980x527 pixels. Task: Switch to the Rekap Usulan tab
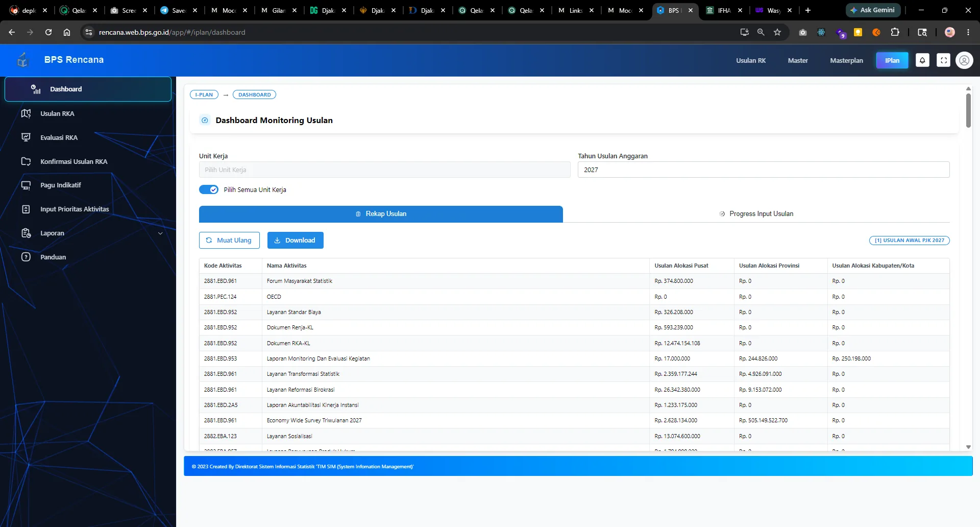click(381, 214)
